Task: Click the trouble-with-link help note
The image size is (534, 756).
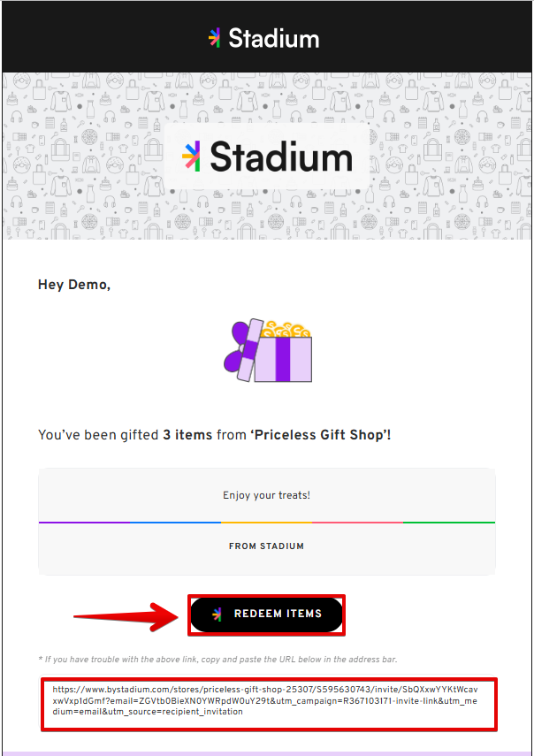Action: (217, 659)
